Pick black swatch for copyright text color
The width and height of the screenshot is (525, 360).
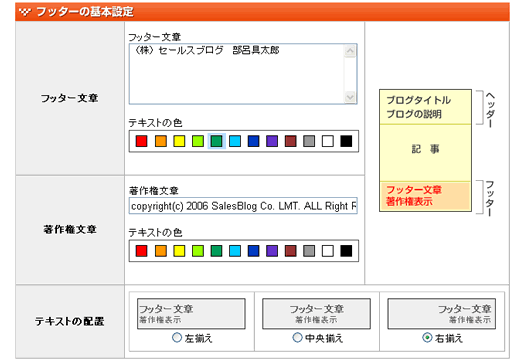coord(346,250)
